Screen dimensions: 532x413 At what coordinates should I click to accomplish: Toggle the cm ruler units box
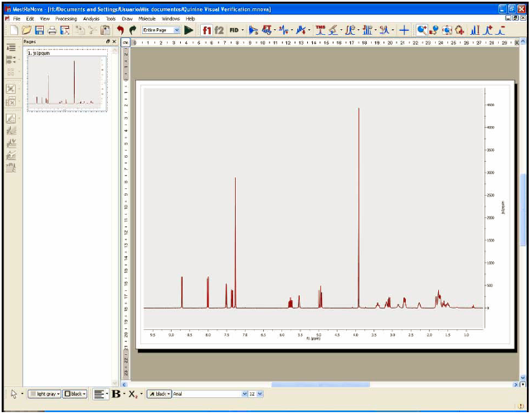click(125, 43)
